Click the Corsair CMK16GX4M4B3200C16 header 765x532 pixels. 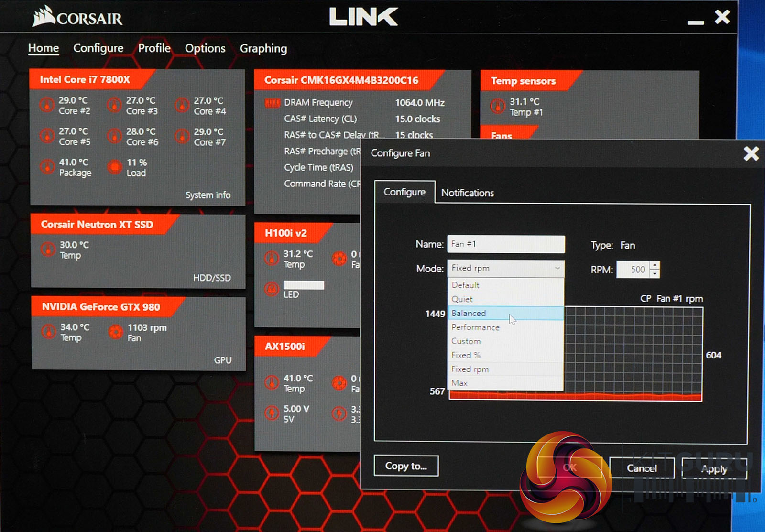coord(341,80)
